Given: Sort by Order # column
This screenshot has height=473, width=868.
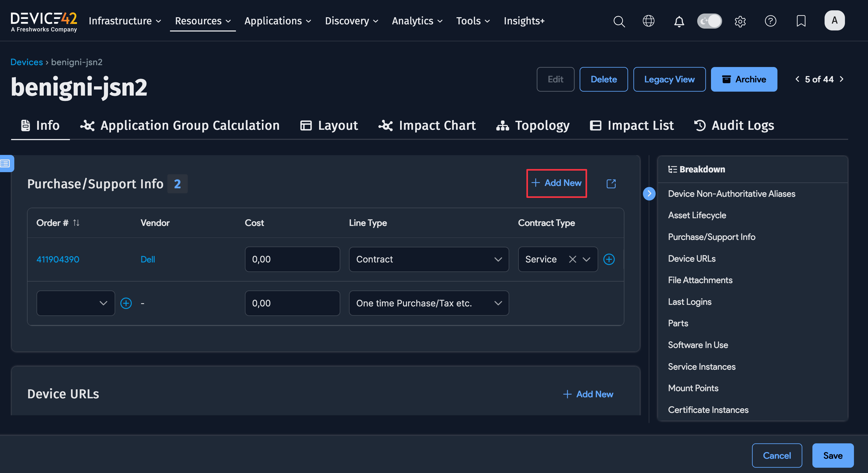Looking at the screenshot, I should pos(76,223).
